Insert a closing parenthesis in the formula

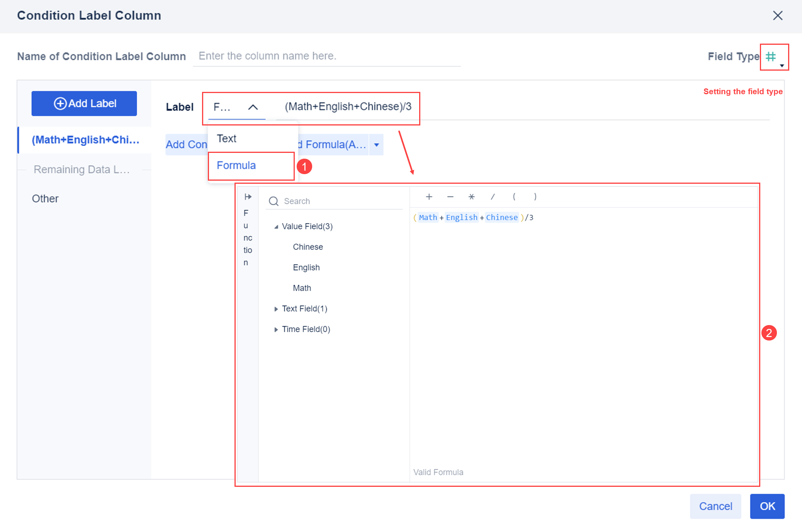[535, 197]
